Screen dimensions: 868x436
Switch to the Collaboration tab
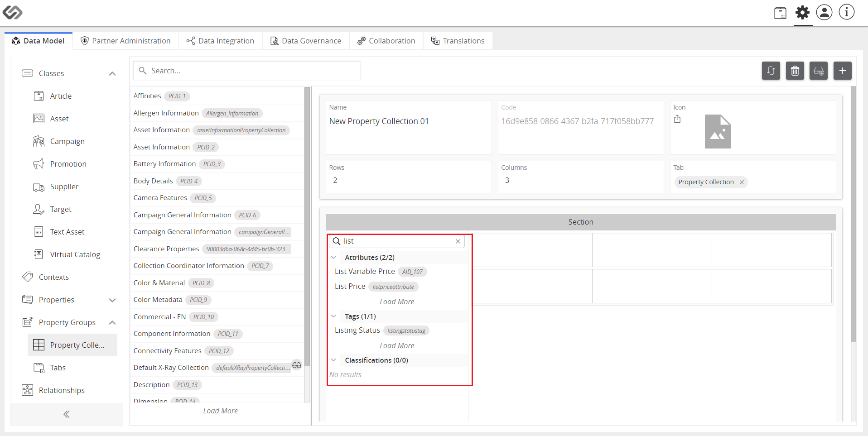pos(386,41)
